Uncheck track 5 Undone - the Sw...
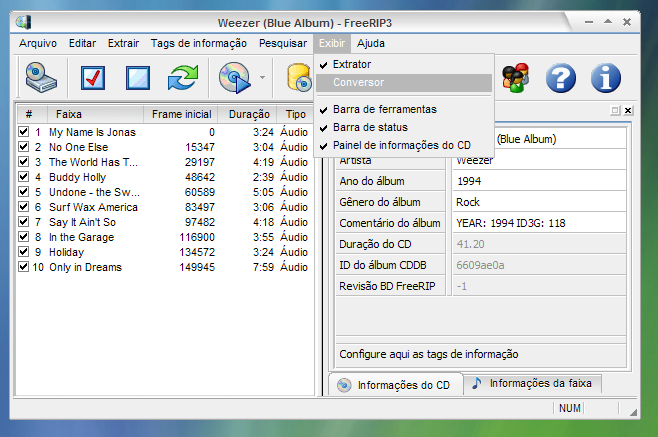 click(x=24, y=192)
